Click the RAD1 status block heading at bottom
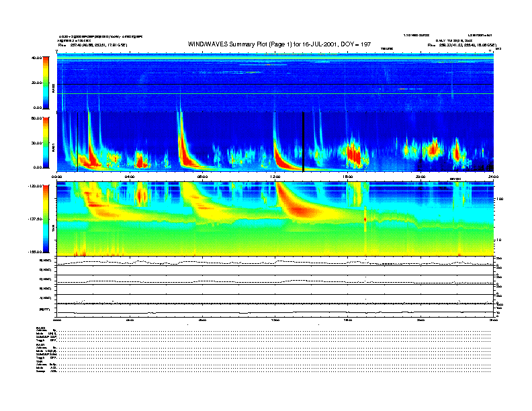 (40, 345)
